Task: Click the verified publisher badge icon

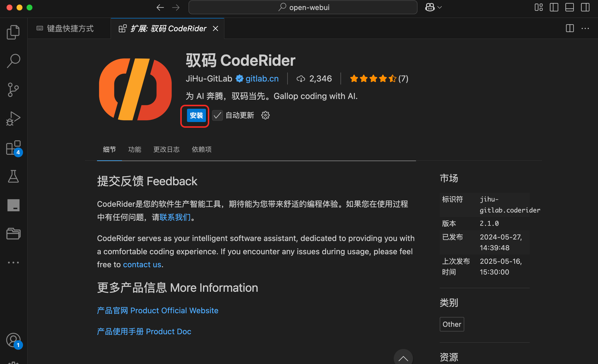Action: [x=239, y=79]
